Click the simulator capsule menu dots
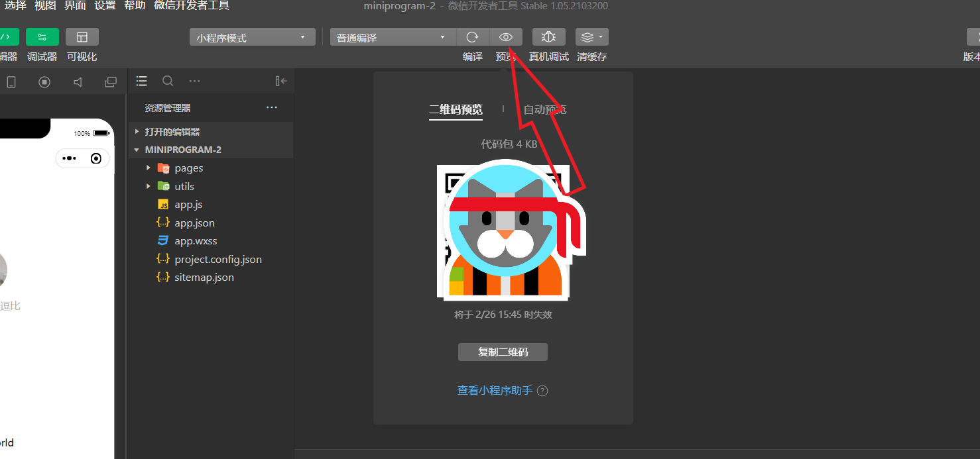Image resolution: width=980 pixels, height=459 pixels. (69, 158)
